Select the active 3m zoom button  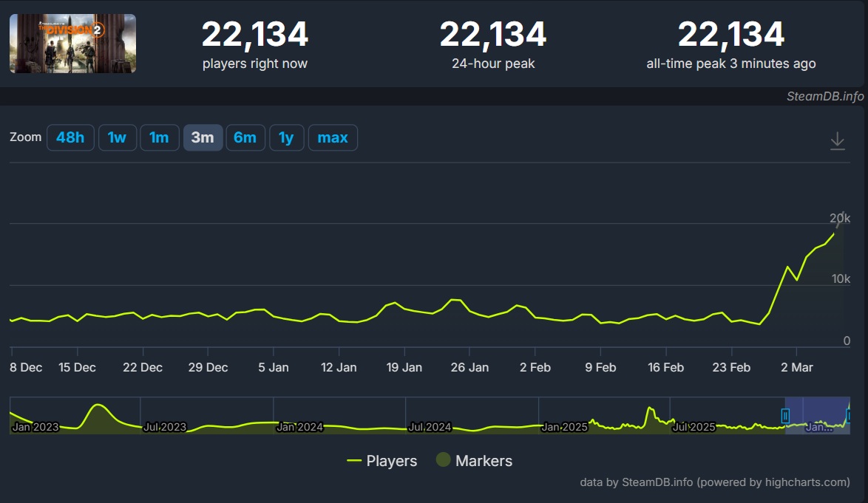[x=203, y=137]
